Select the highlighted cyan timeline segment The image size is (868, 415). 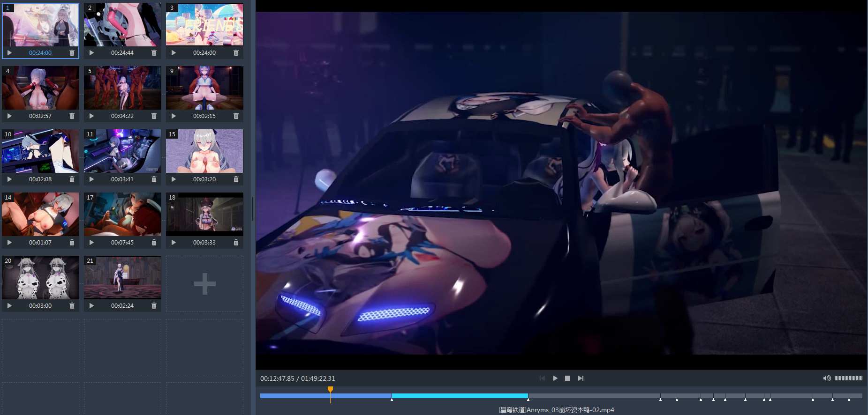[460, 396]
